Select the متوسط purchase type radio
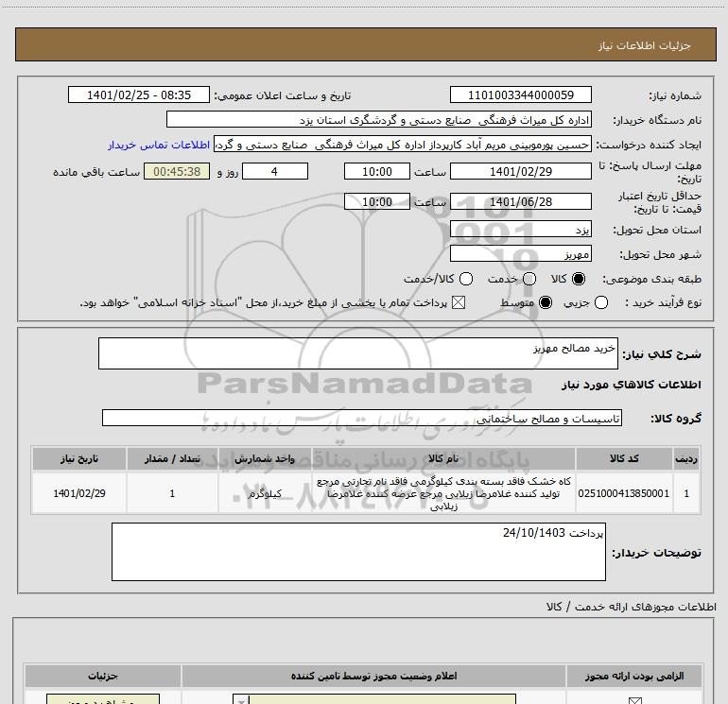The width and height of the screenshot is (728, 704). (546, 302)
